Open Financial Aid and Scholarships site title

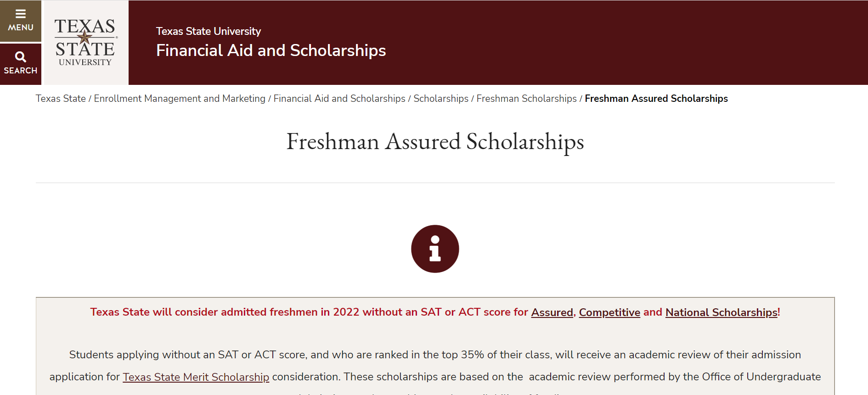[x=271, y=50]
